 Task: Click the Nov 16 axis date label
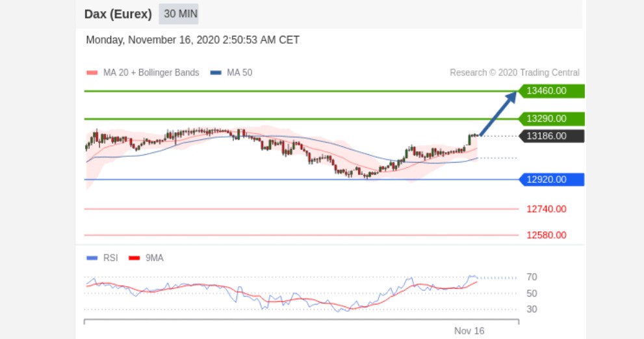point(469,331)
